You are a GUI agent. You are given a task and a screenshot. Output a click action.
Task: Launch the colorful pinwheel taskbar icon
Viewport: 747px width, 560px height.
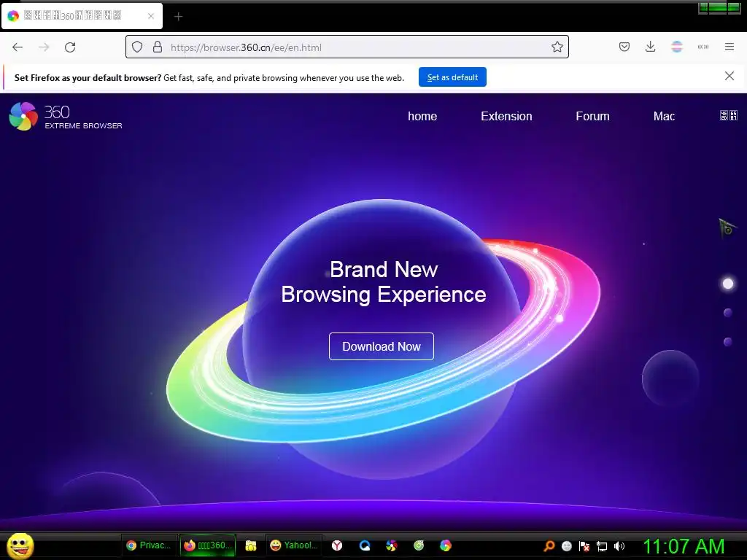[392, 545]
